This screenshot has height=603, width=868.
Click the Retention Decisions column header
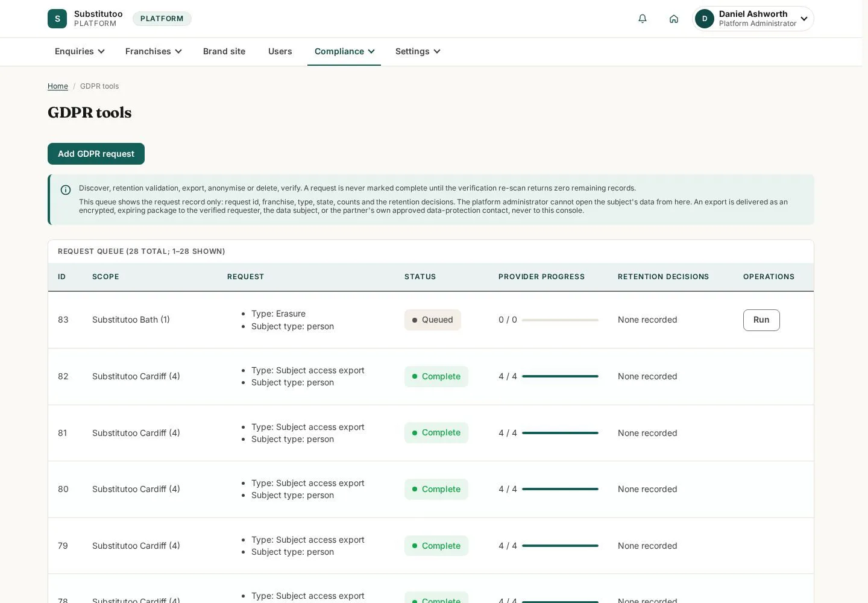(x=663, y=277)
